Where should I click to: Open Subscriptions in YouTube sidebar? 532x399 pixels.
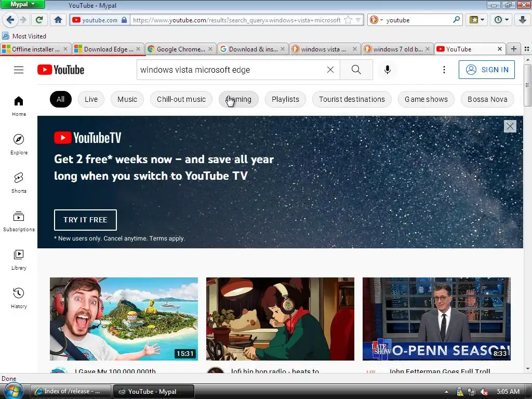pos(19,221)
